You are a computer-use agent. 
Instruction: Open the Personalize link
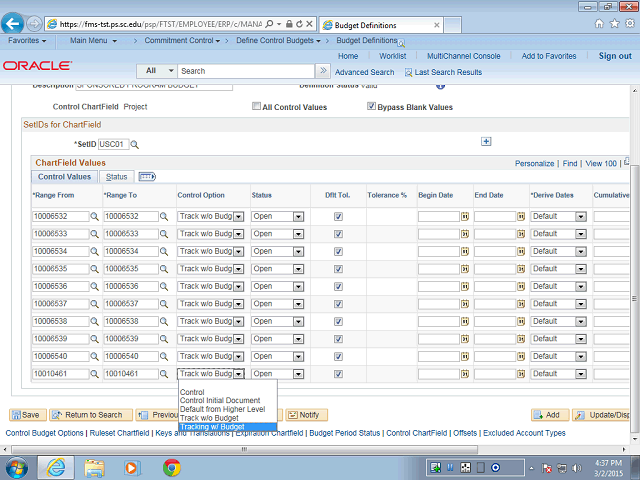534,163
